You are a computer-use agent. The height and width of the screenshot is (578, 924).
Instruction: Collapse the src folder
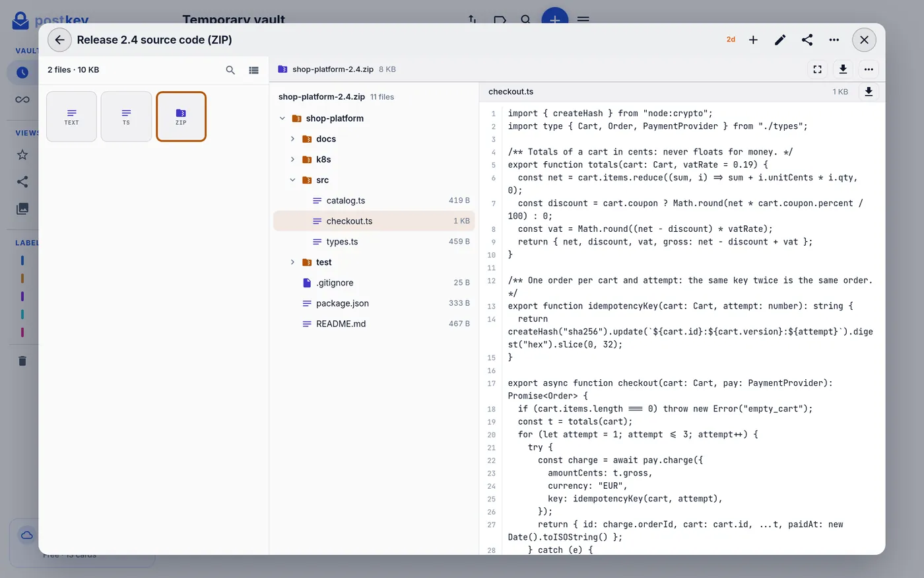click(292, 180)
